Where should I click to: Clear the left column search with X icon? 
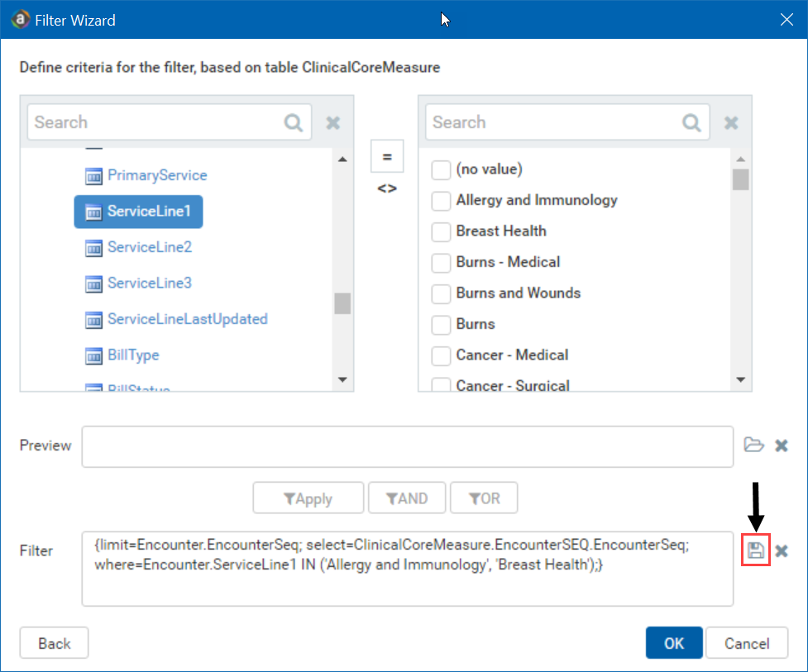pyautogui.click(x=333, y=123)
